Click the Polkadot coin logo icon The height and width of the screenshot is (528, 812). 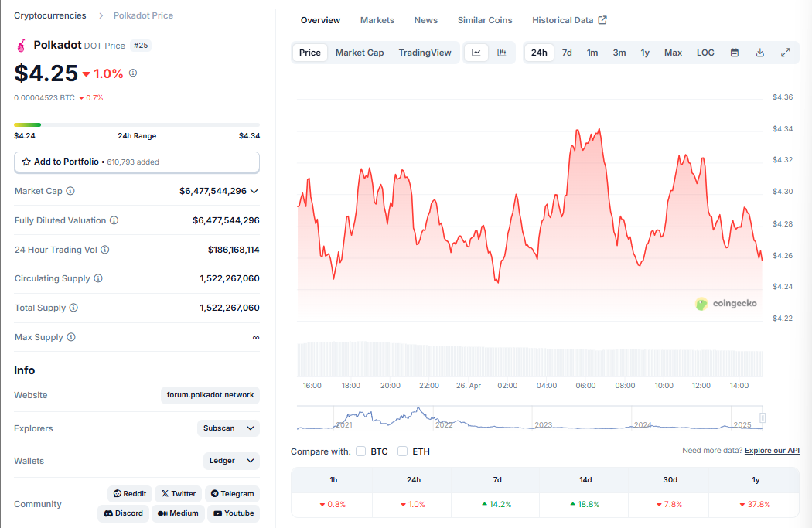pos(21,46)
